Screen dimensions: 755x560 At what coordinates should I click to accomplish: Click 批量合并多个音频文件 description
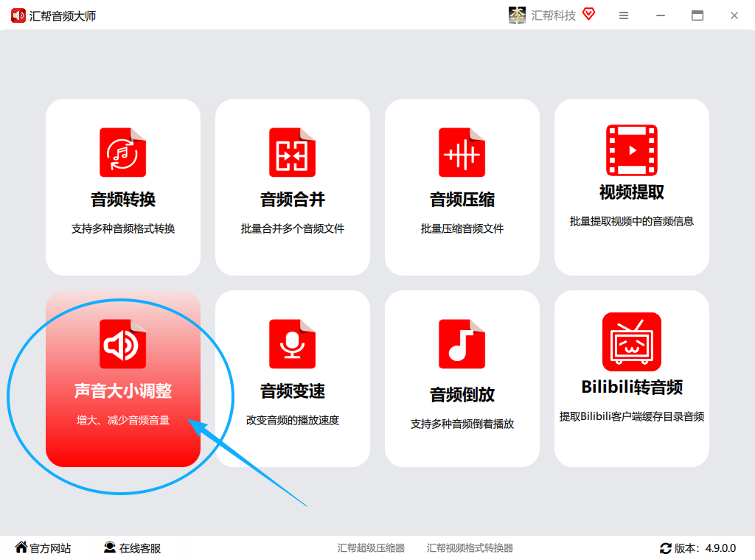[x=292, y=228]
